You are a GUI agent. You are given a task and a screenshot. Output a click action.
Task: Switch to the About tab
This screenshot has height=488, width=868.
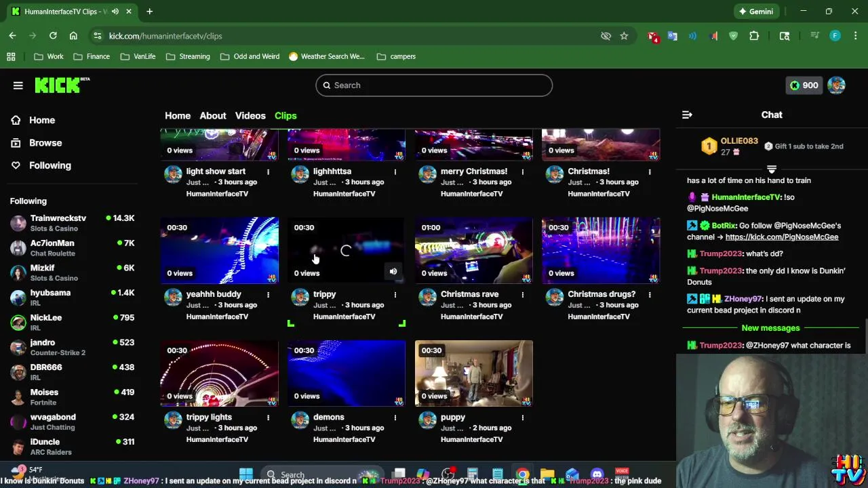tap(213, 116)
